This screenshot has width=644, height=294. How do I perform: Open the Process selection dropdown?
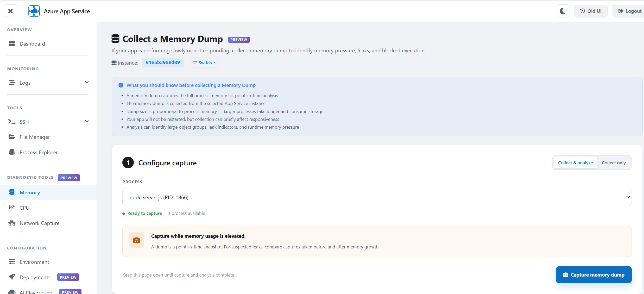click(x=377, y=197)
